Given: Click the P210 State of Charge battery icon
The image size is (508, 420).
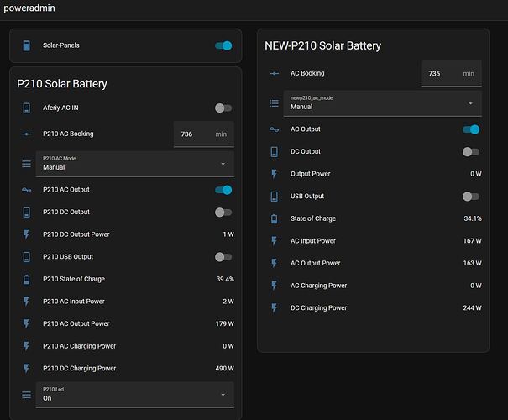Looking at the screenshot, I should coord(27,280).
